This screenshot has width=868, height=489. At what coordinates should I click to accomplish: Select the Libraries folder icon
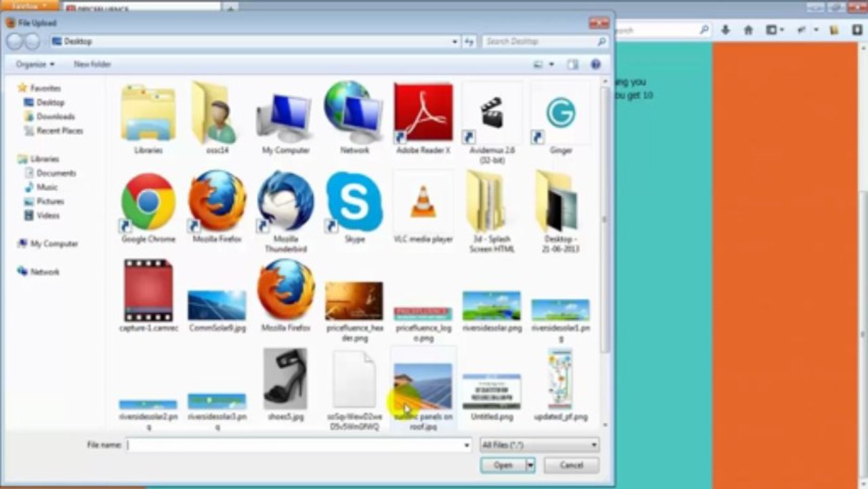tap(148, 119)
